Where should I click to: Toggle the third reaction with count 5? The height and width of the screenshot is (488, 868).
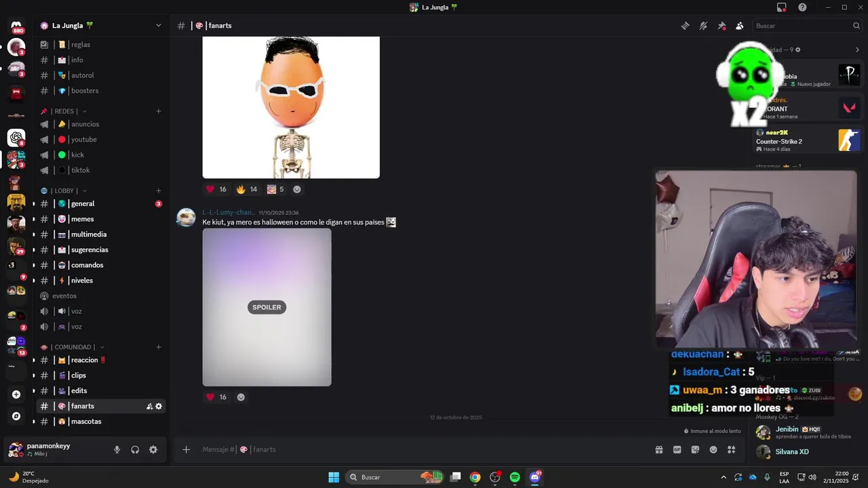click(x=275, y=189)
